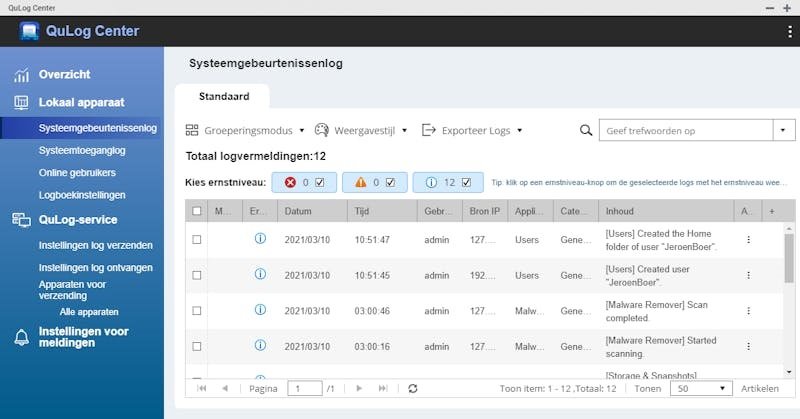Select the Standaard tab
800x419 pixels.
point(224,96)
